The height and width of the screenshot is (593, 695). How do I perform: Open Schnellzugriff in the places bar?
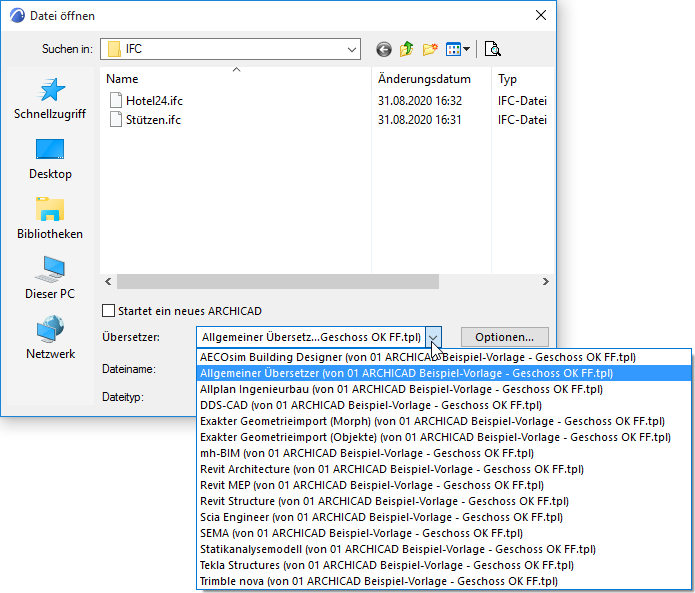click(x=50, y=99)
